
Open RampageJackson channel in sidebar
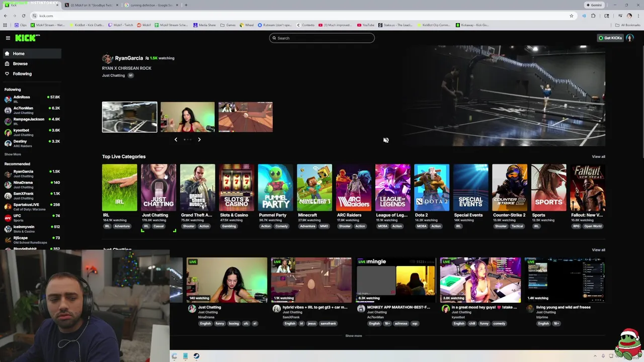tap(31, 121)
